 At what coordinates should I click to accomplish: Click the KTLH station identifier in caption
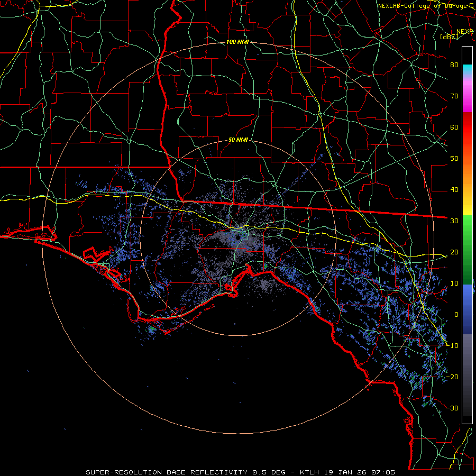309,472
